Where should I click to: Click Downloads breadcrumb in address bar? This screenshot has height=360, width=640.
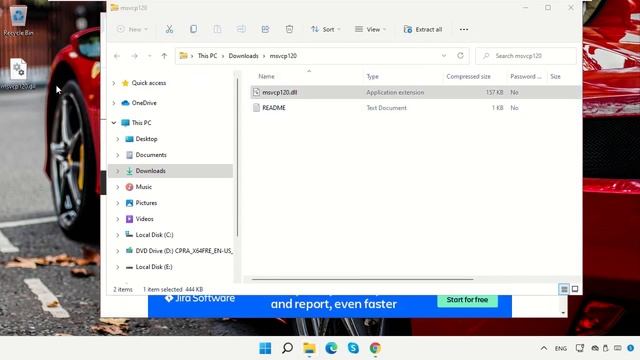[243, 56]
